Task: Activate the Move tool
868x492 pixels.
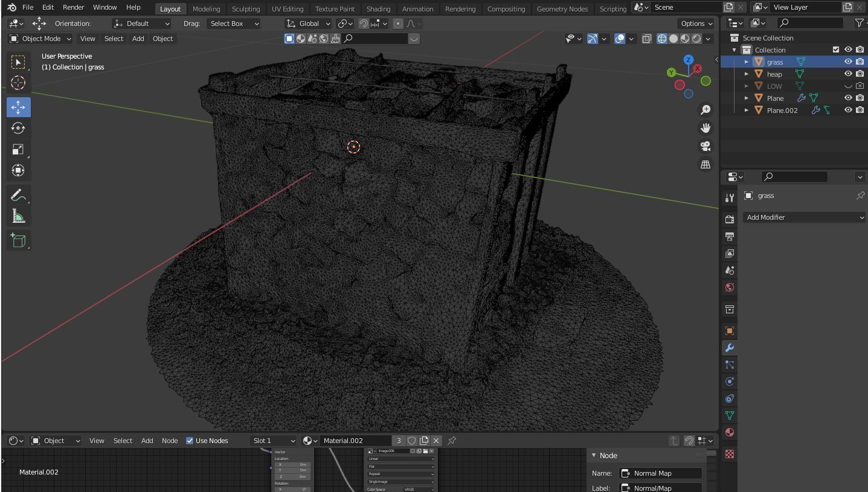Action: [x=18, y=107]
